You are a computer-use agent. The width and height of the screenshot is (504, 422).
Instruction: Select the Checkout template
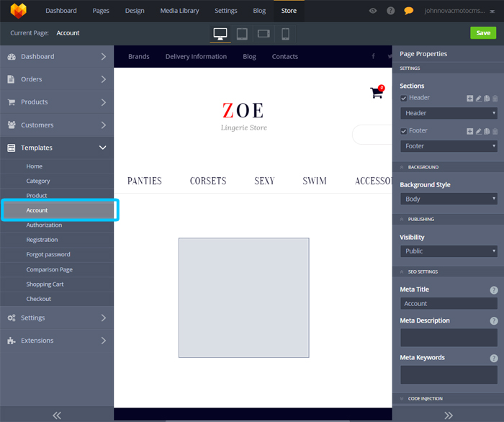pyautogui.click(x=57, y=299)
